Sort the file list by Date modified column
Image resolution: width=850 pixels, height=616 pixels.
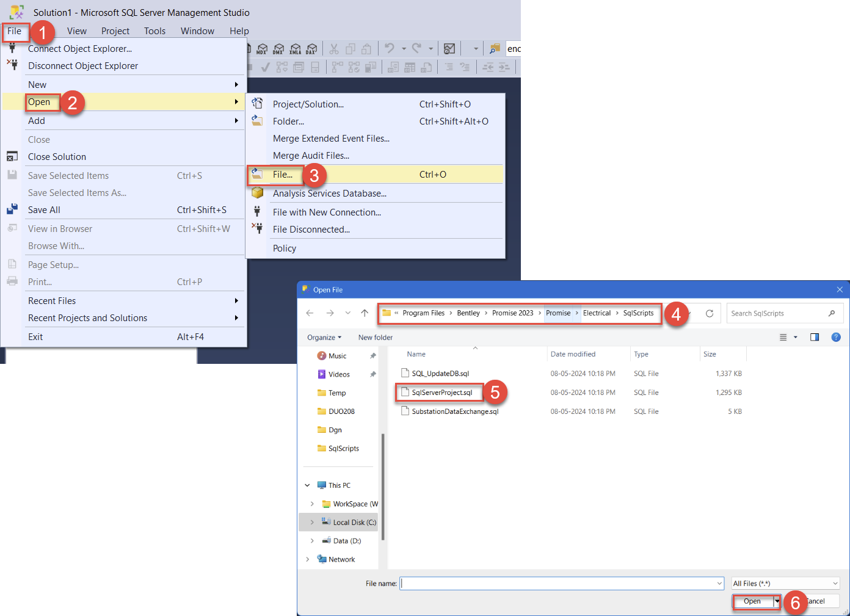[573, 354]
